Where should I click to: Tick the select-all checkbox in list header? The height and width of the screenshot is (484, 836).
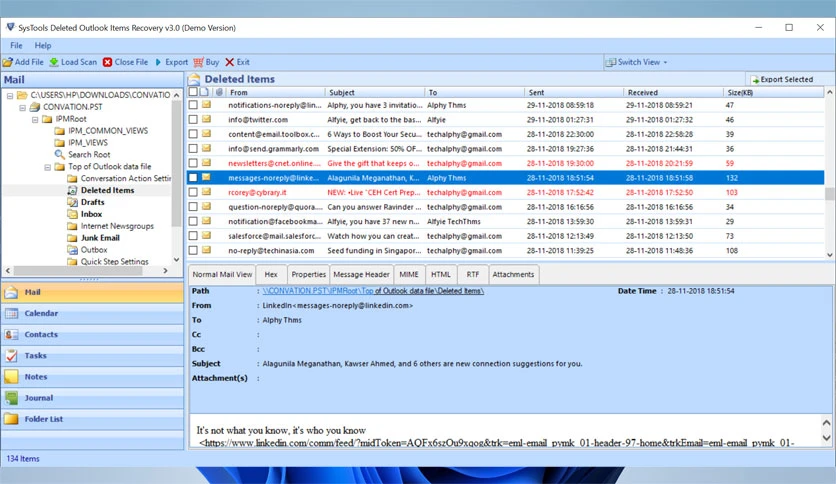tap(193, 92)
